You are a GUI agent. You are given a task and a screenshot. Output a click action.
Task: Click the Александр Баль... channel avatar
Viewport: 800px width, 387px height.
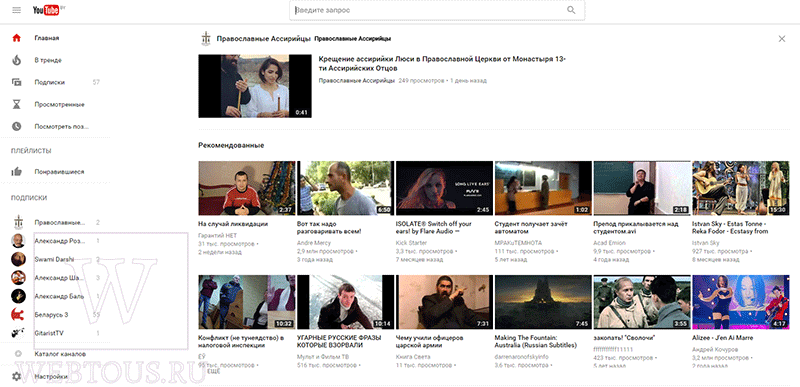[x=18, y=296]
